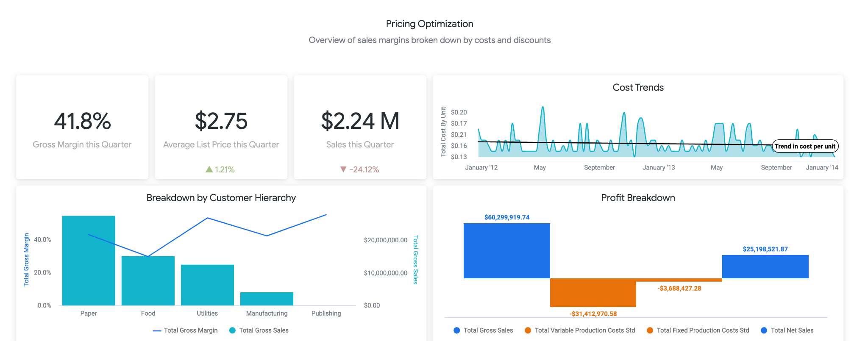The height and width of the screenshot is (341, 868).
Task: Click orange dot for Total Variable Production Costs
Action: [x=528, y=330]
